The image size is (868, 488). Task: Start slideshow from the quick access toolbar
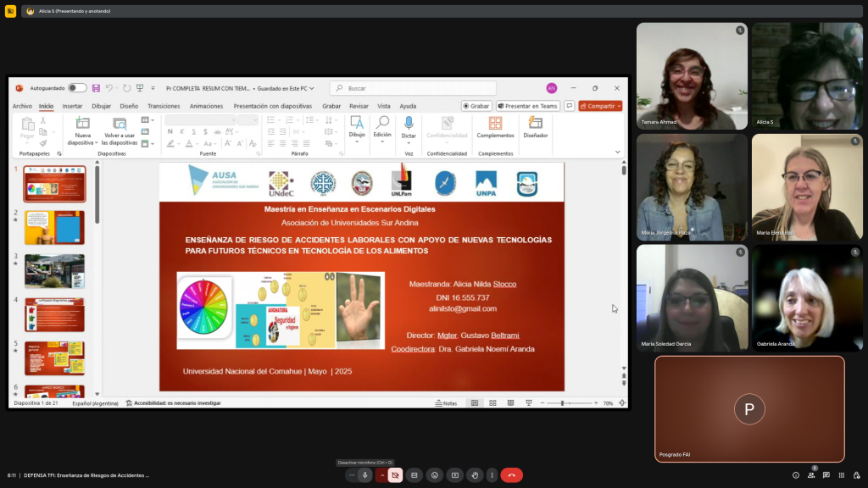pyautogui.click(x=140, y=88)
